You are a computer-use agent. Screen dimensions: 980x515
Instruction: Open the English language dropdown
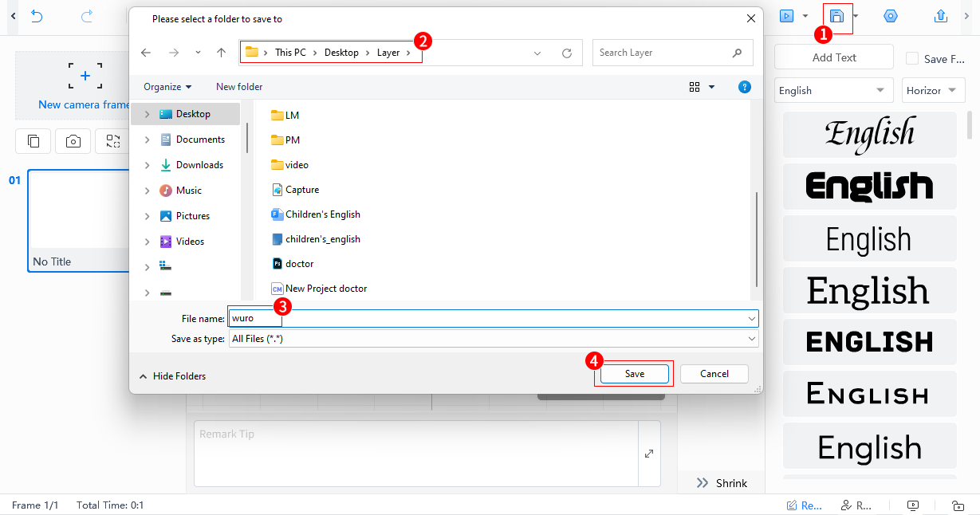[x=832, y=90]
